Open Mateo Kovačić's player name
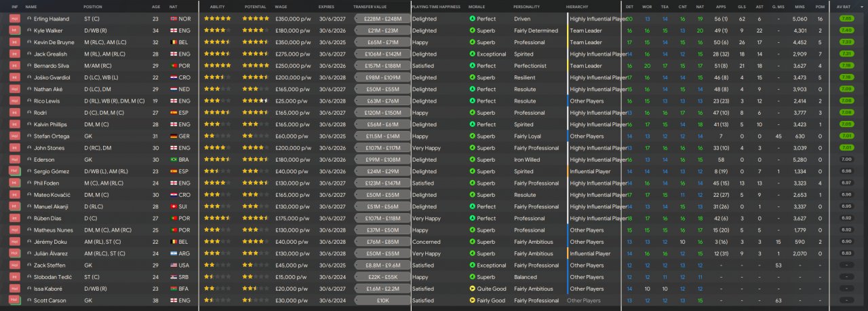 pos(52,195)
